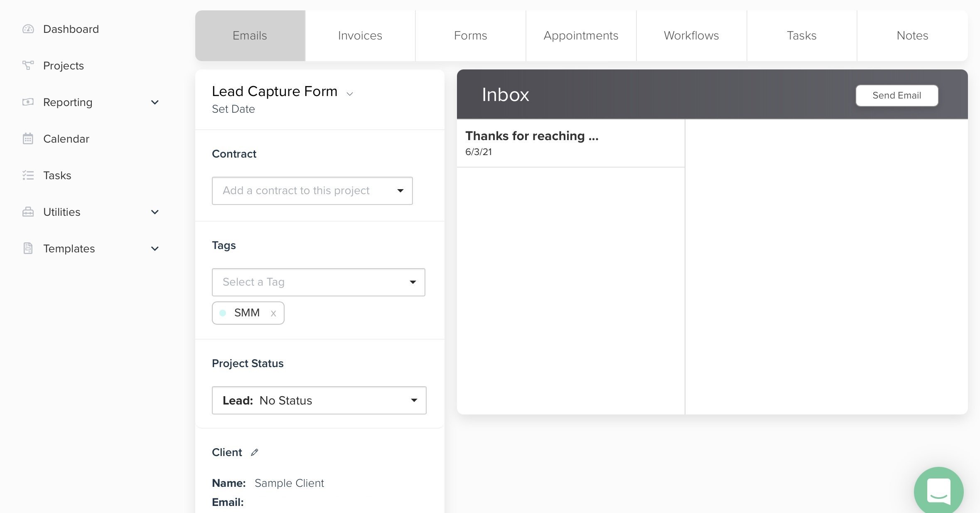980x513 pixels.
Task: Remove the SMM tag with the x
Action: (x=273, y=313)
